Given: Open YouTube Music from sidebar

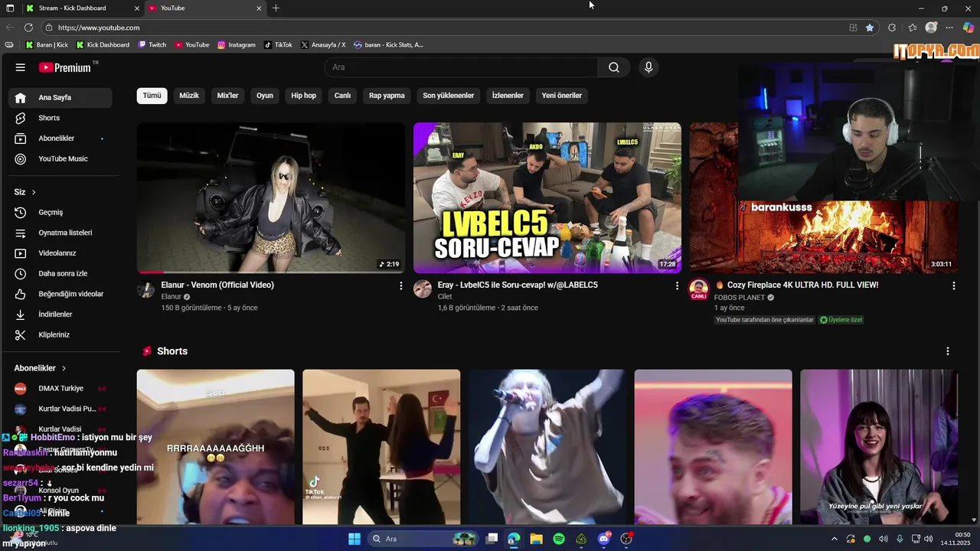Looking at the screenshot, I should (60, 158).
